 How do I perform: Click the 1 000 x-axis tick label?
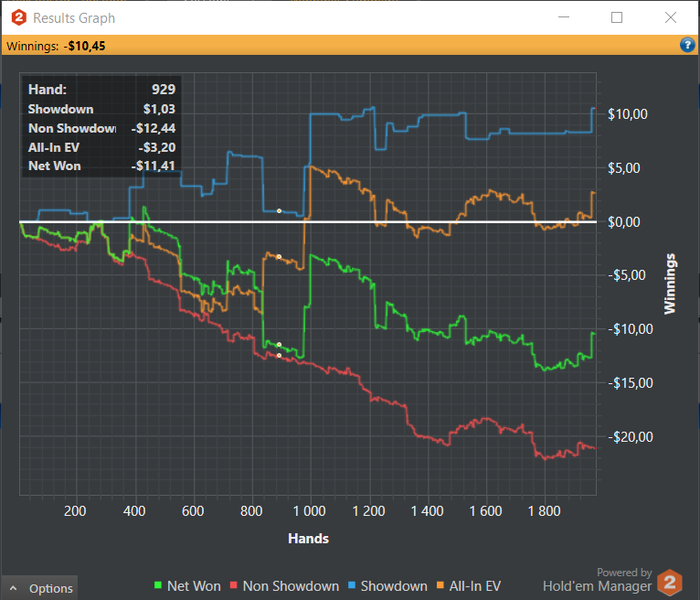(309, 511)
